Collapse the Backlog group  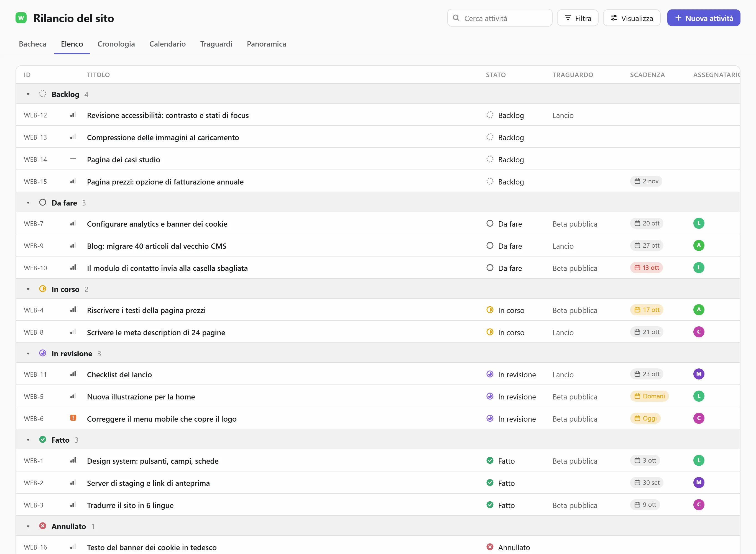28,94
